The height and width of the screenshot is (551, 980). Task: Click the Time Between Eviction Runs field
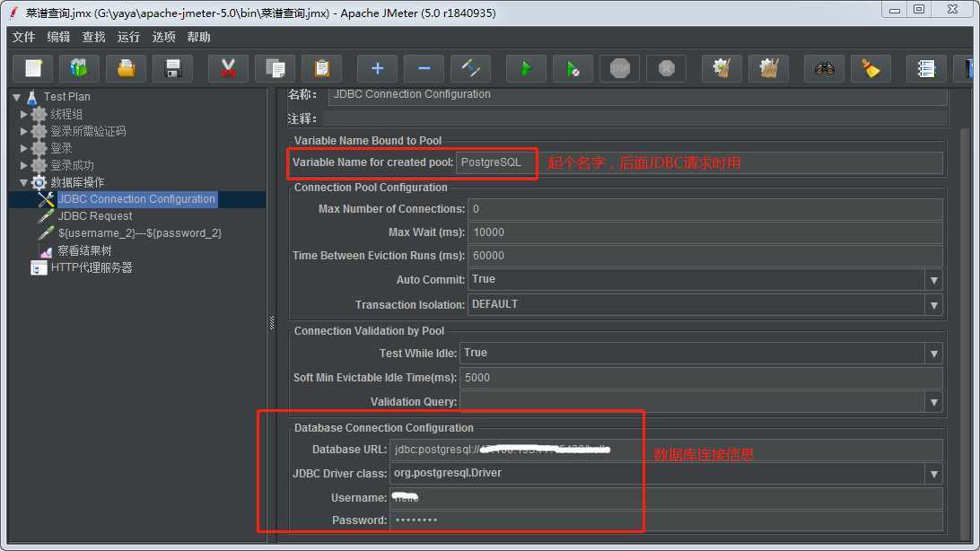tap(705, 256)
